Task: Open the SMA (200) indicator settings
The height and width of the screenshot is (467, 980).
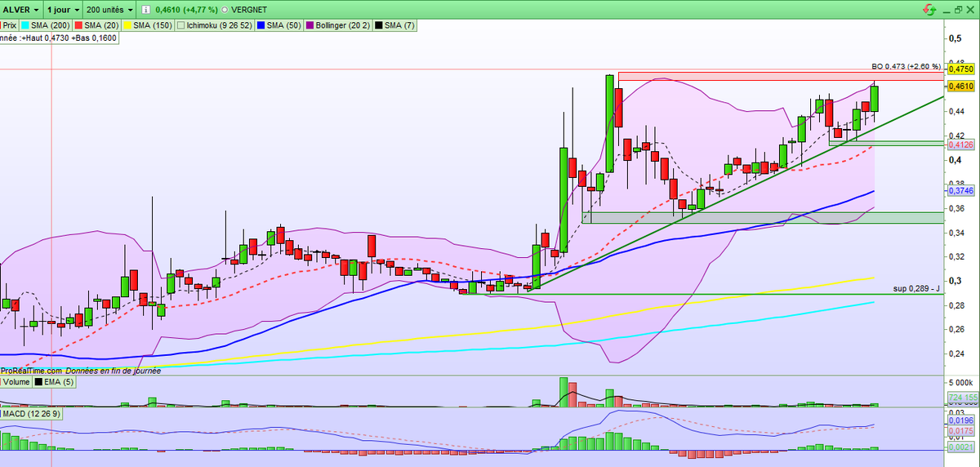Action: tap(45, 25)
